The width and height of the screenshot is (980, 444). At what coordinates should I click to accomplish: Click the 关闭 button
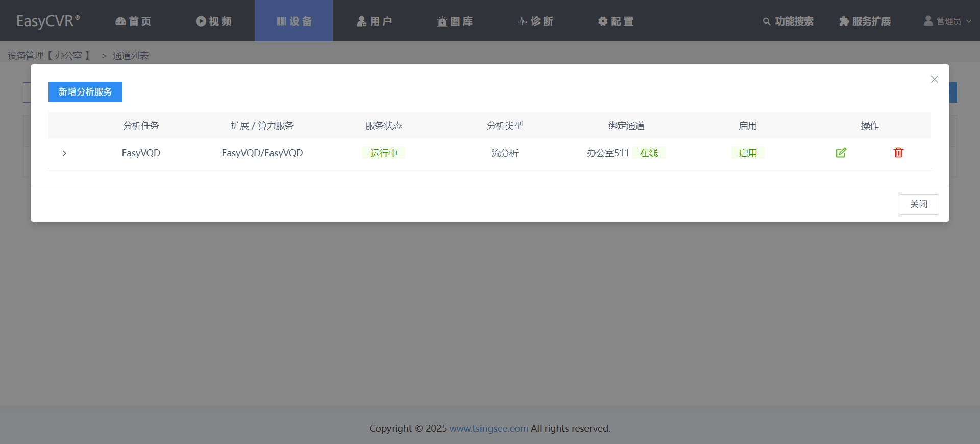tap(919, 204)
